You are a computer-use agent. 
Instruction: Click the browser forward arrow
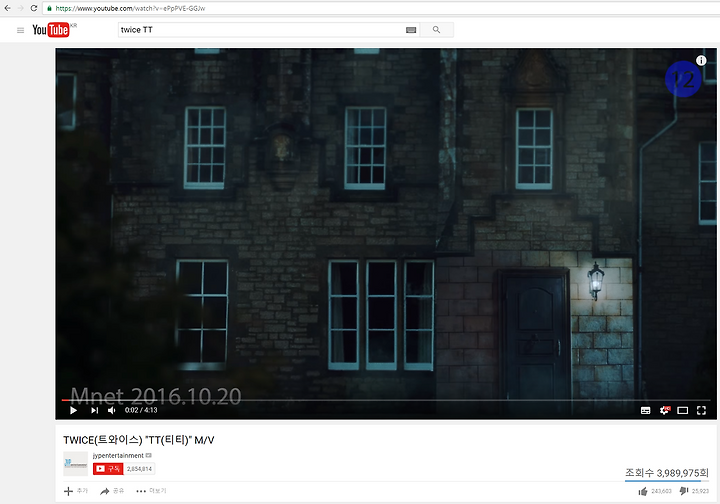[20, 8]
